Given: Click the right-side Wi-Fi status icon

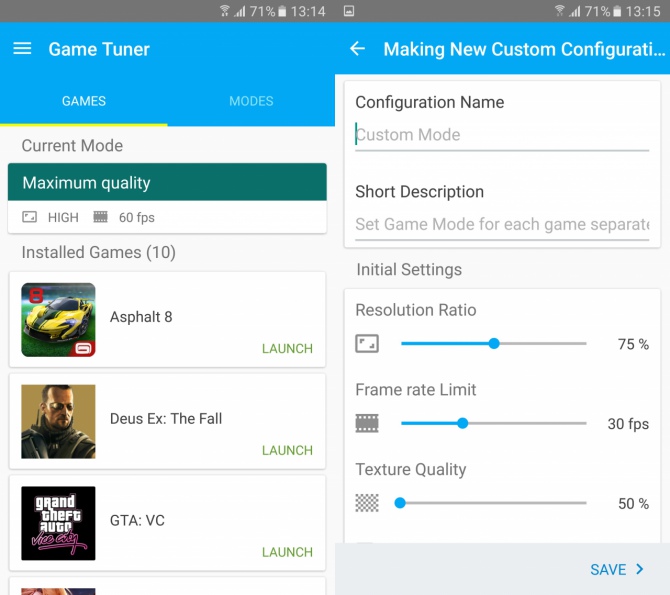Looking at the screenshot, I should (x=559, y=11).
